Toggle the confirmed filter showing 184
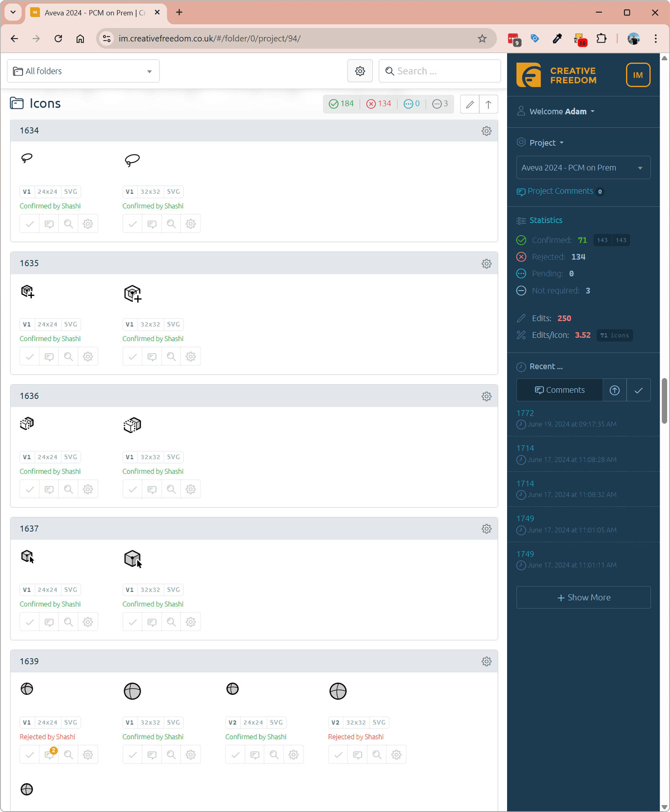670x812 pixels. pyautogui.click(x=341, y=104)
